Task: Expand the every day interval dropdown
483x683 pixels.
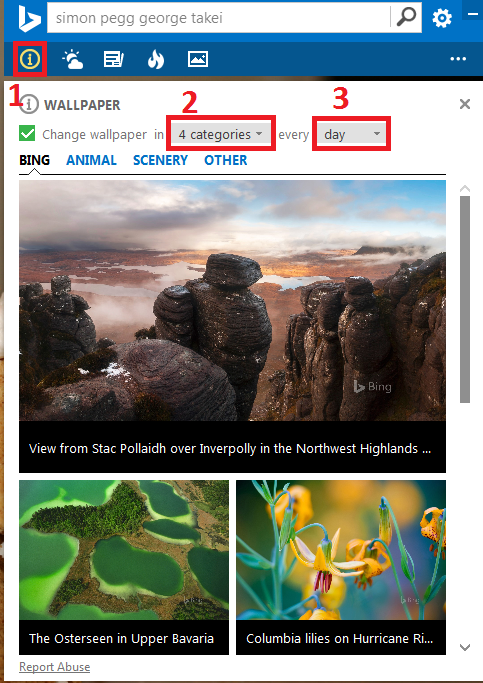Action: [x=351, y=134]
